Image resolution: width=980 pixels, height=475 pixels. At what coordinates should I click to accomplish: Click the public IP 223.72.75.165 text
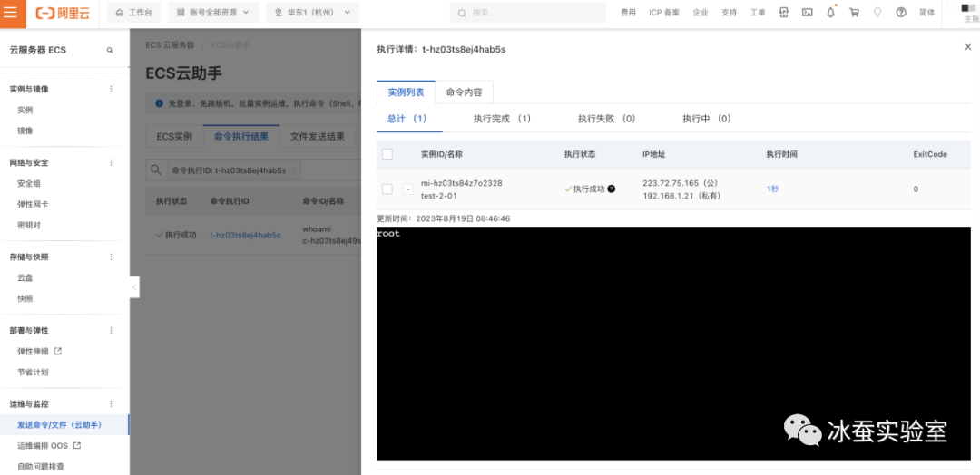671,183
